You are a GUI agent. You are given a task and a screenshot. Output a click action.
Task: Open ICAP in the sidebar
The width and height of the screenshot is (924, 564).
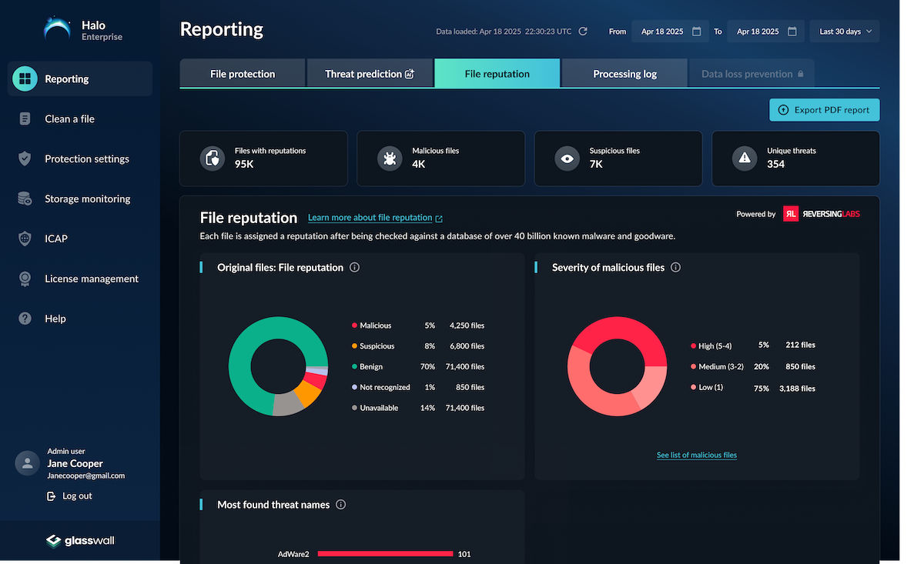point(80,239)
